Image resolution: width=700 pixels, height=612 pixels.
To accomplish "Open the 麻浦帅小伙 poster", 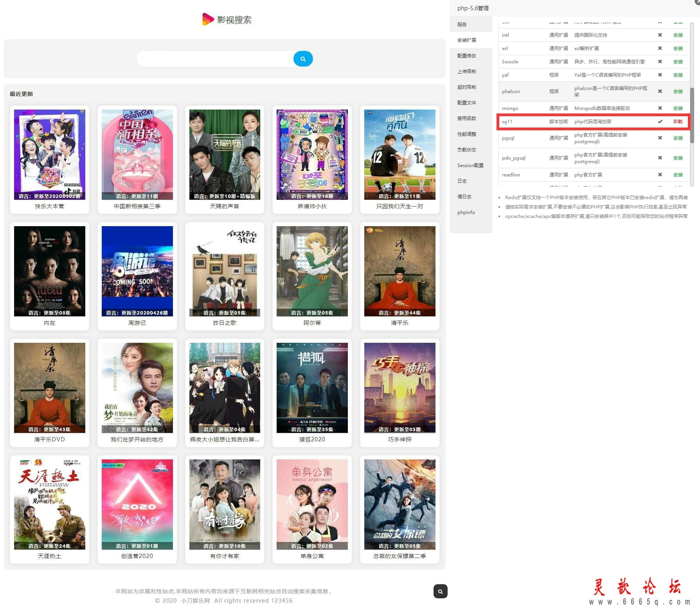I will [312, 155].
